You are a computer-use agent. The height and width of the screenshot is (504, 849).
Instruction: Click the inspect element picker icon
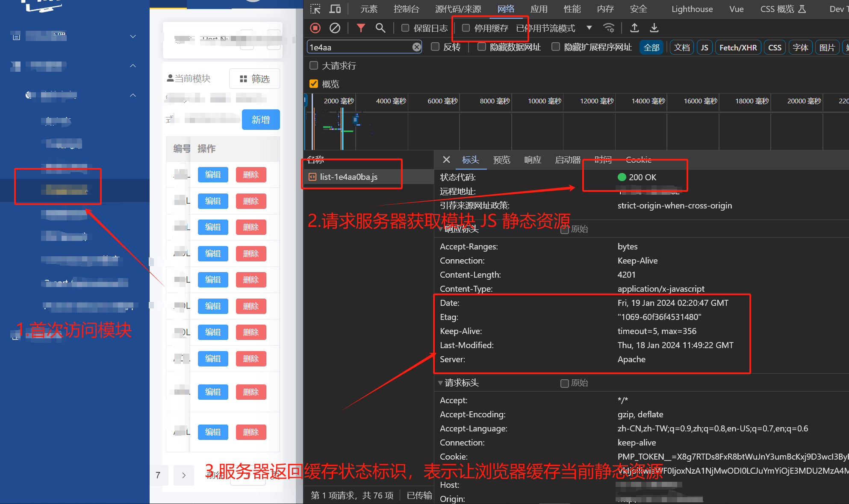pos(315,9)
